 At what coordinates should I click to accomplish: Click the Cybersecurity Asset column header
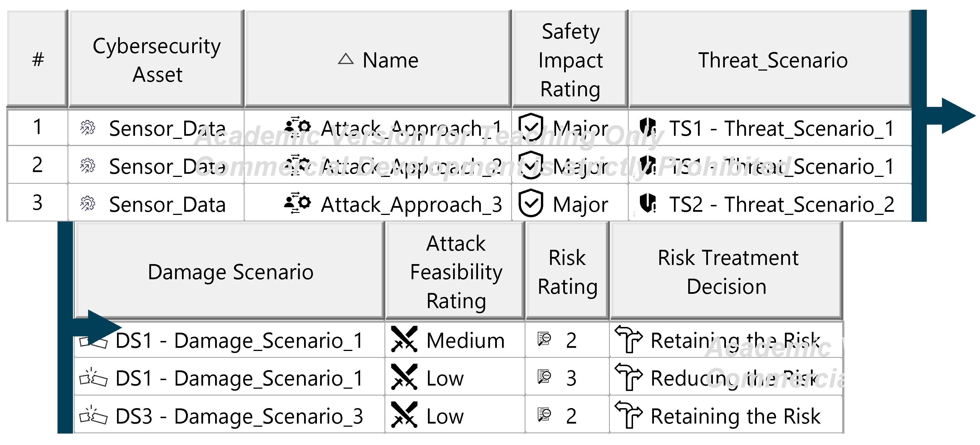click(x=156, y=60)
